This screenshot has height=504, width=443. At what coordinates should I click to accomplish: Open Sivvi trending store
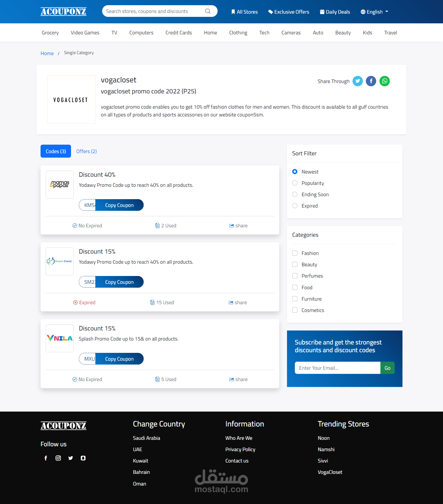pyautogui.click(x=323, y=461)
